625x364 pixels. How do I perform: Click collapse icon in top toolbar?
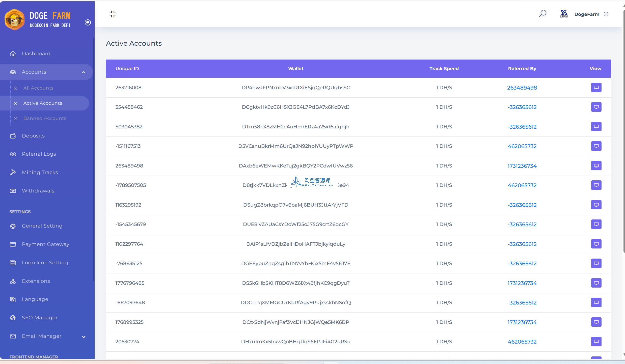click(x=113, y=14)
